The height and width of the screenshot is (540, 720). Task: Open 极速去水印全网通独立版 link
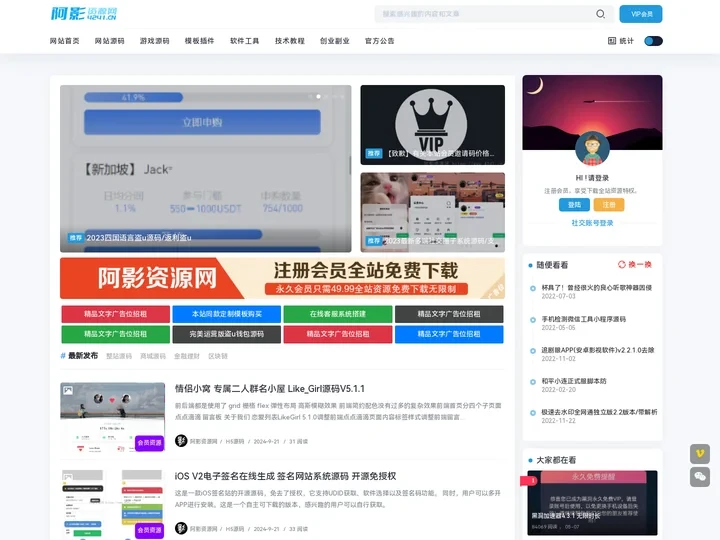(599, 412)
